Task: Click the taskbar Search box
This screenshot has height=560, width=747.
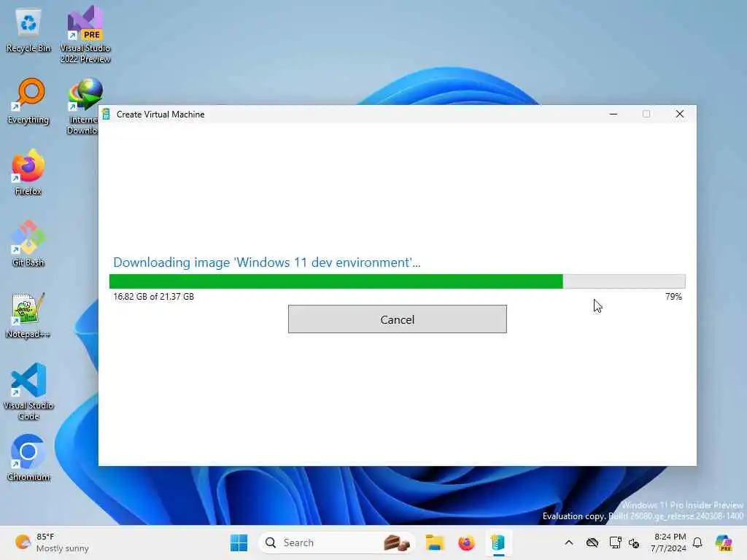Action: point(336,542)
